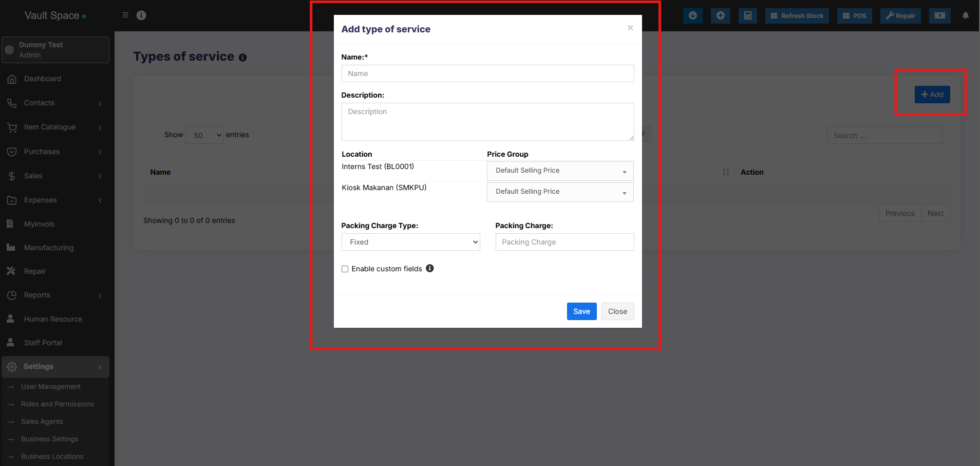Toggle sidebar with the hamburger icon
The image size is (980, 466).
tap(125, 15)
